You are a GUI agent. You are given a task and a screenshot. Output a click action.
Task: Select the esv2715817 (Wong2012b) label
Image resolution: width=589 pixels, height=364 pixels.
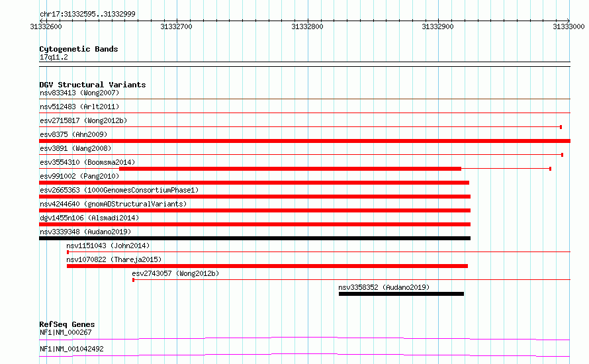(x=83, y=120)
